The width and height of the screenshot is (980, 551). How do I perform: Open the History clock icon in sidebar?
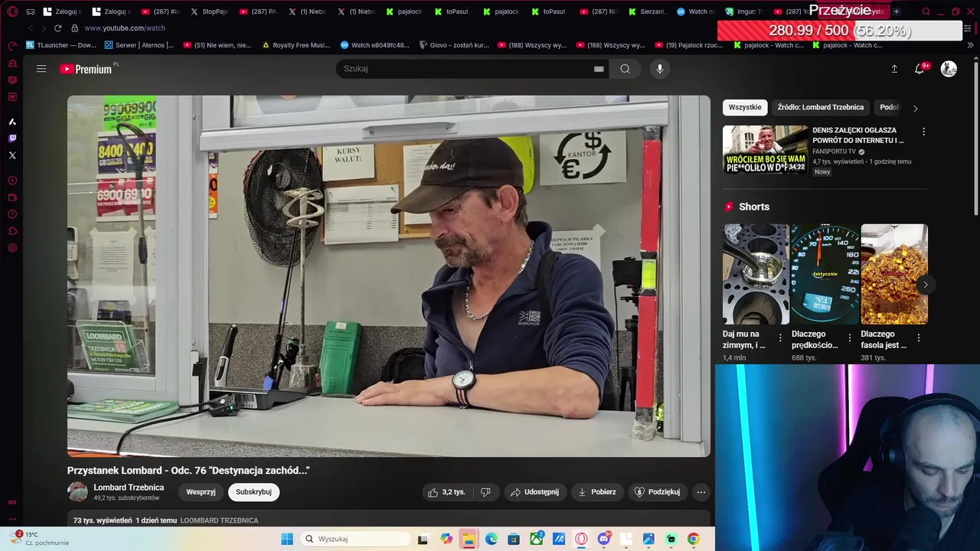(12, 214)
